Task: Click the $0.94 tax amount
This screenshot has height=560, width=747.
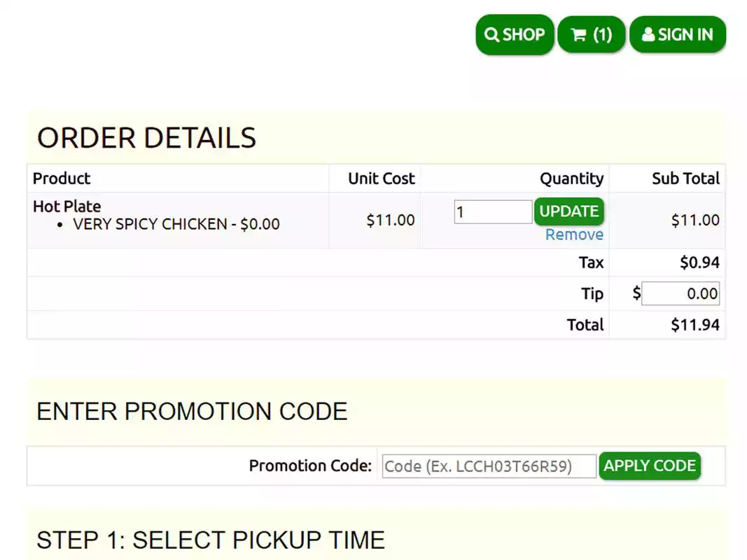Action: 699,262
